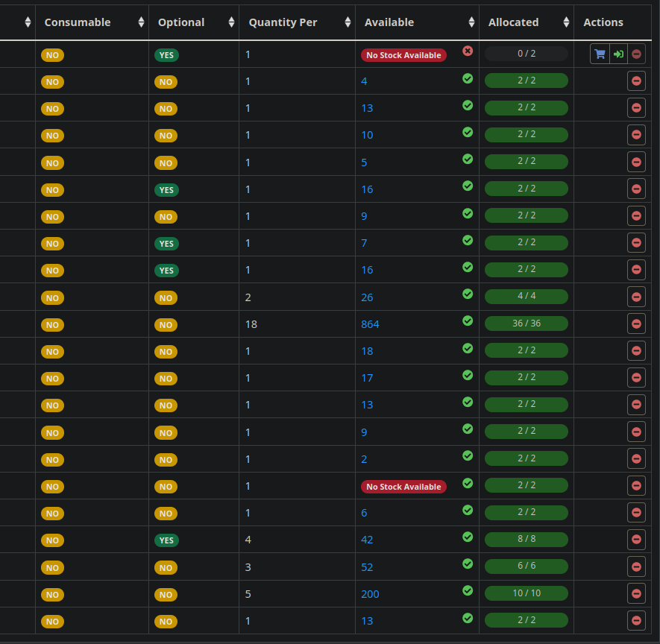Click the NO consumable badge in the second row
This screenshot has width=660, height=644.
(52, 81)
